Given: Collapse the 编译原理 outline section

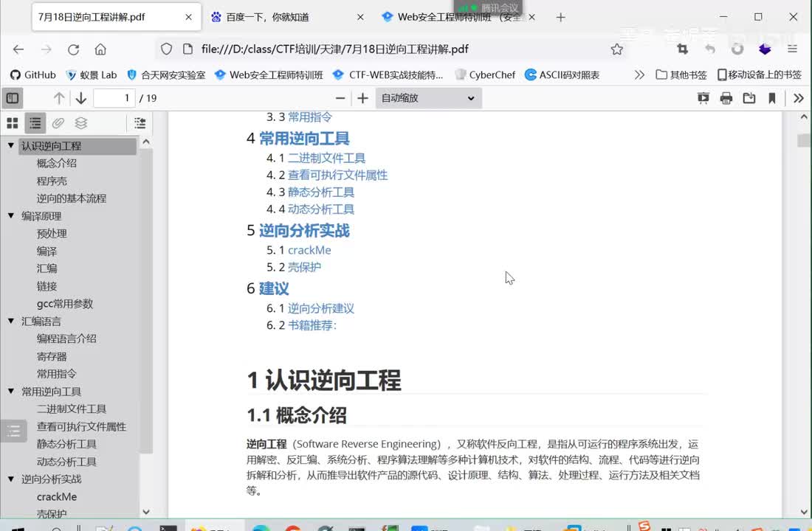Looking at the screenshot, I should [11, 215].
